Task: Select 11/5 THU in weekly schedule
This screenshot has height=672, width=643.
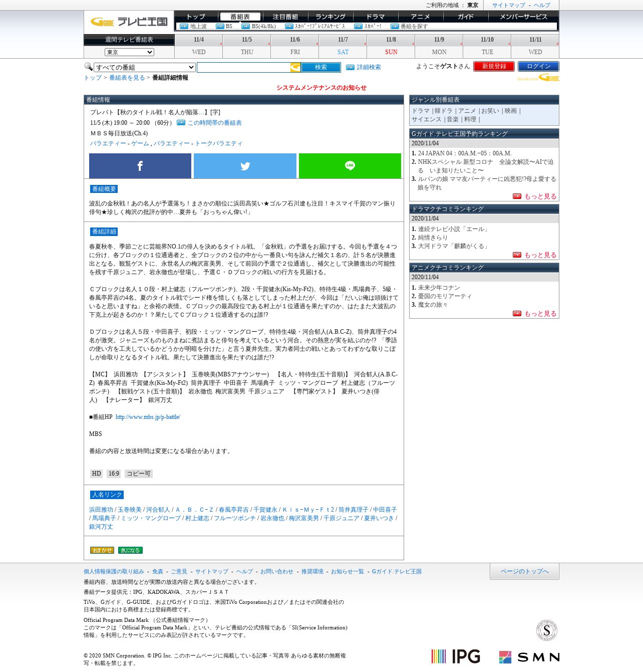Action: pos(247,46)
